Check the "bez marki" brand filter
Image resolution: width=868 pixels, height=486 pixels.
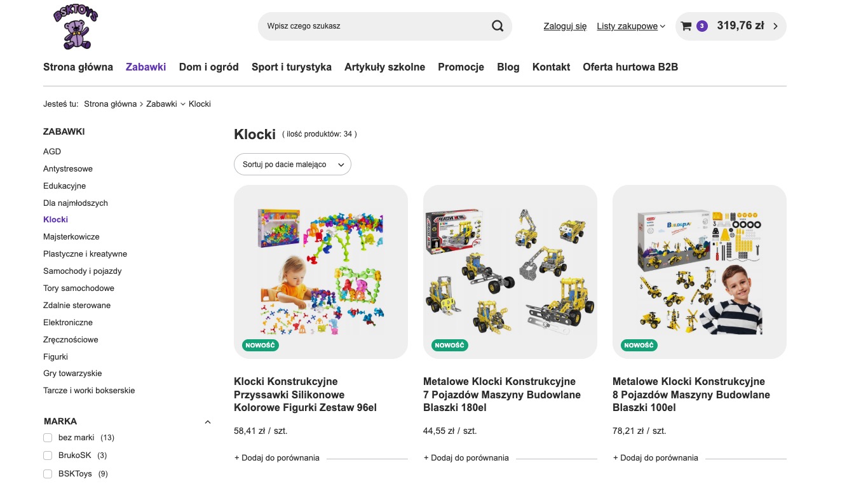pyautogui.click(x=48, y=438)
